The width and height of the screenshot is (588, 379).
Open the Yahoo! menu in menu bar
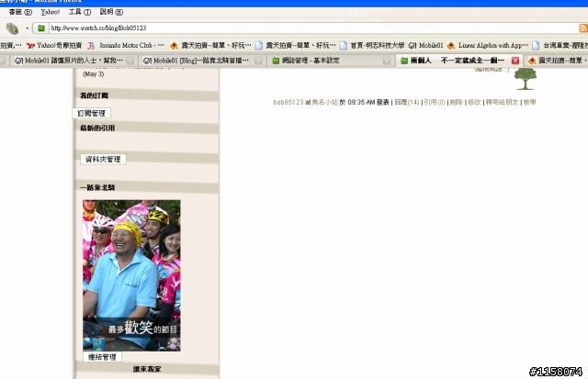point(51,12)
